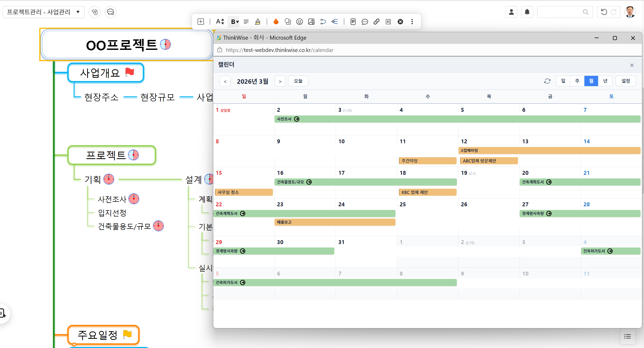Viewport: 644px width, 348px height.
Task: Switch calendar to day (일) view
Action: point(563,81)
